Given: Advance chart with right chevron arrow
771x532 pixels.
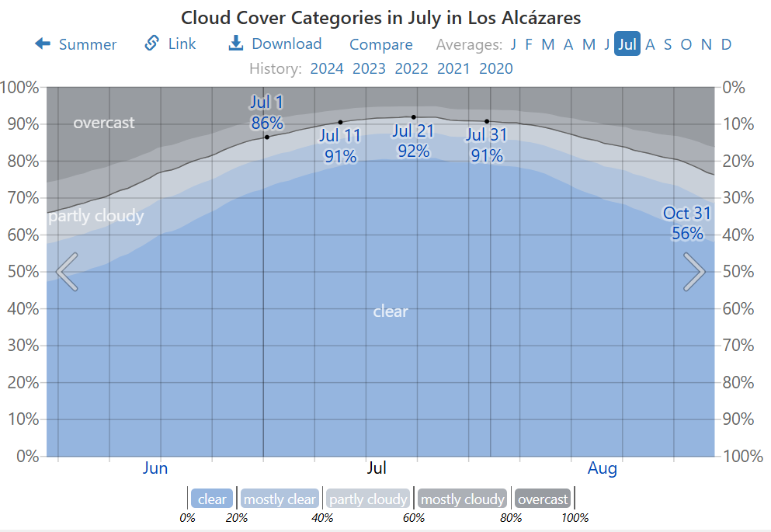Looking at the screenshot, I should (x=694, y=272).
